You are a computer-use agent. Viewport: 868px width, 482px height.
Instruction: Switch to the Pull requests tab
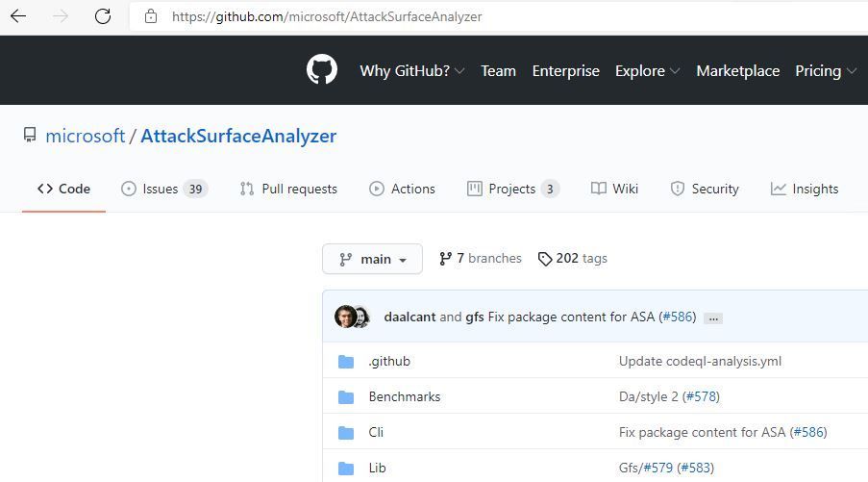(288, 189)
